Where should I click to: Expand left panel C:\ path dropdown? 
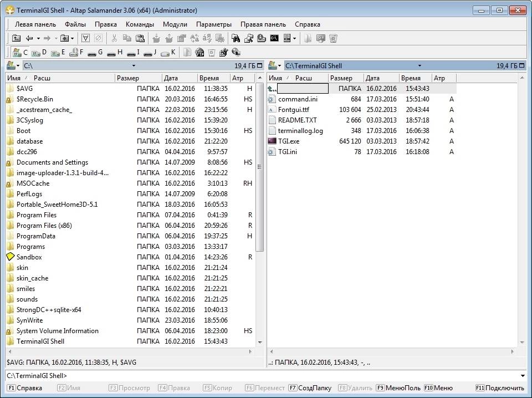[134, 66]
